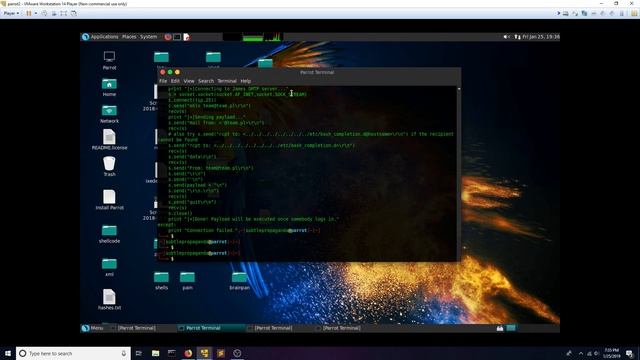640x360 pixels.
Task: Open the shells folder on desktop
Action: [161, 281]
